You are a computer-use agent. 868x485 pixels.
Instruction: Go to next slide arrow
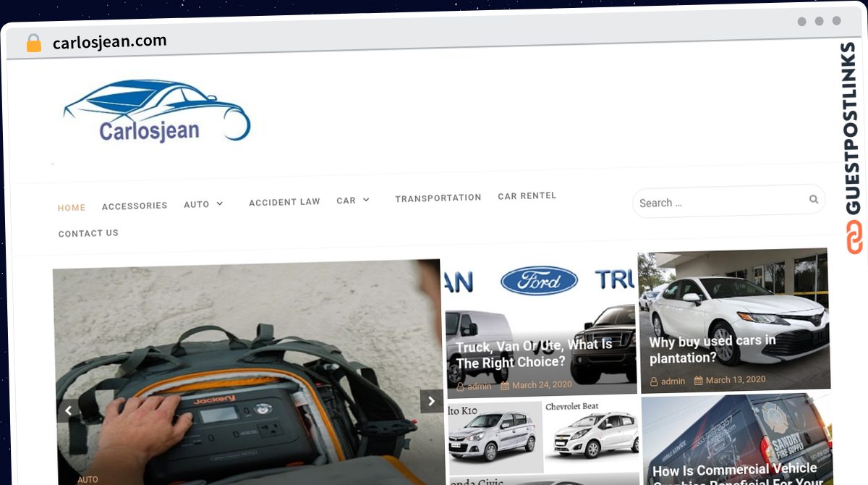(x=432, y=401)
